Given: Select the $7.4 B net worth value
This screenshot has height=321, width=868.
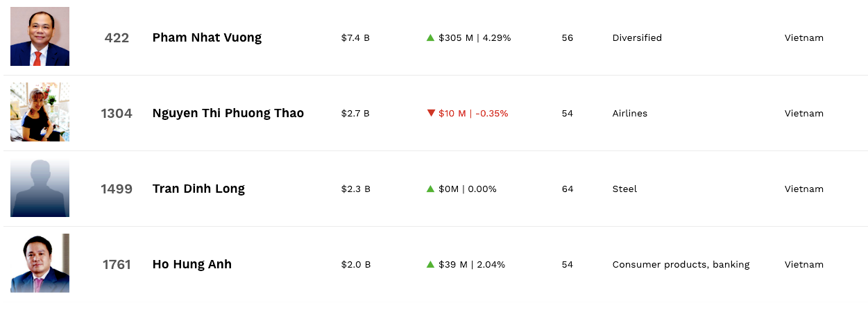Looking at the screenshot, I should (355, 37).
